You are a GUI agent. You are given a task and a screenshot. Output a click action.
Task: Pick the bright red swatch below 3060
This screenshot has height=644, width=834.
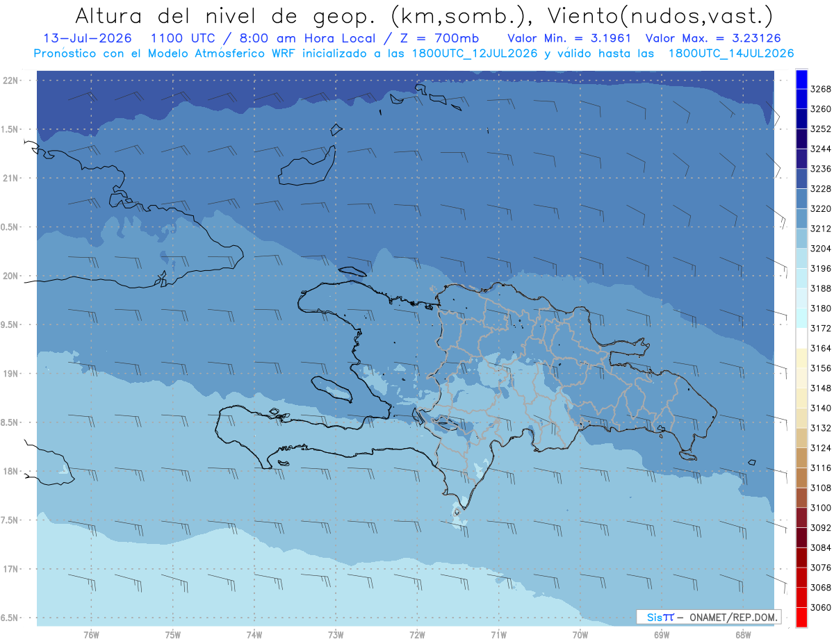click(801, 617)
